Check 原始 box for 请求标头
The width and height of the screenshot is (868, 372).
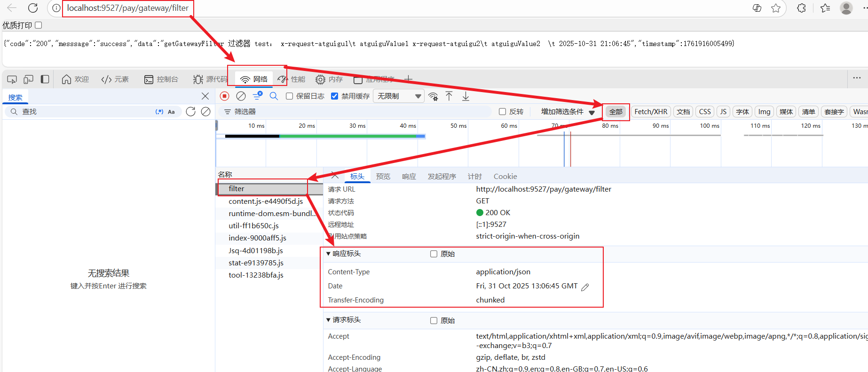coord(434,320)
